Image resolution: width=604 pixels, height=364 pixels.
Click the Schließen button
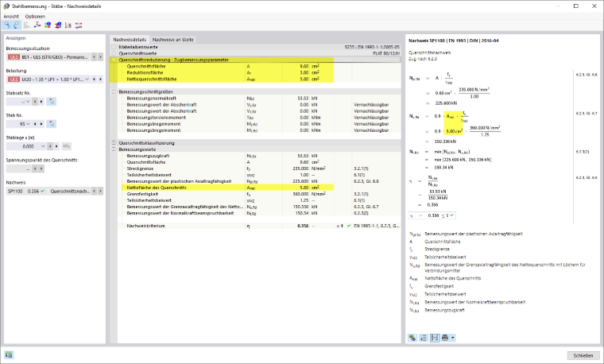[x=583, y=355]
